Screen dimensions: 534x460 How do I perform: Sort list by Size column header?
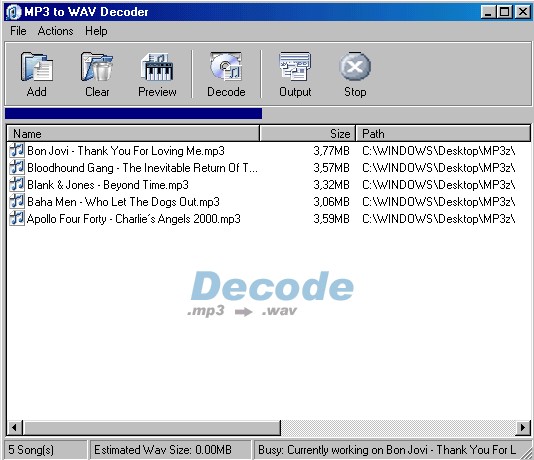pos(308,133)
